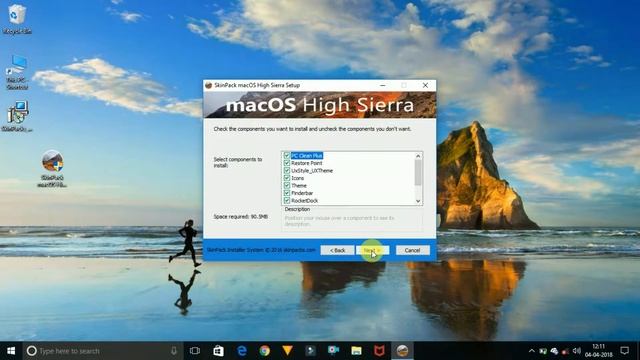Show hidden system tray icons
640x360 pixels.
click(531, 351)
